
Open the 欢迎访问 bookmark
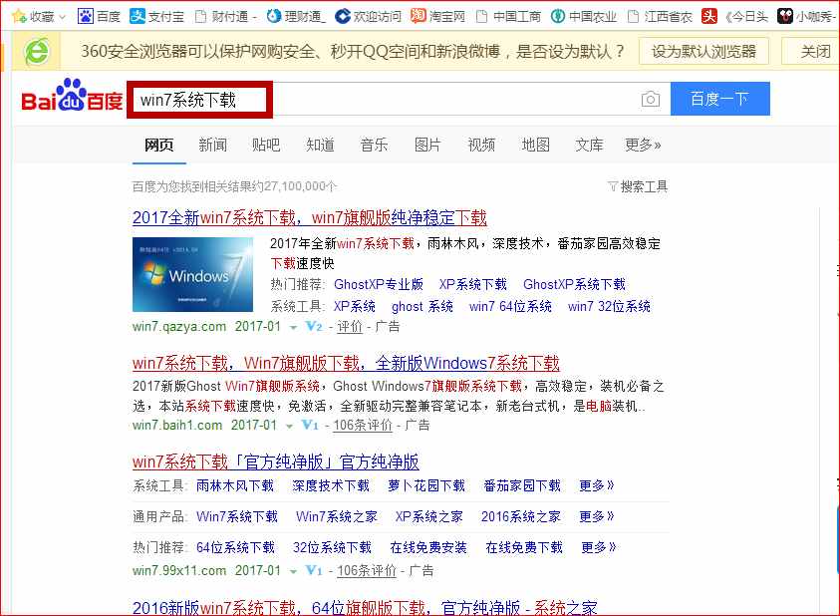click(368, 17)
